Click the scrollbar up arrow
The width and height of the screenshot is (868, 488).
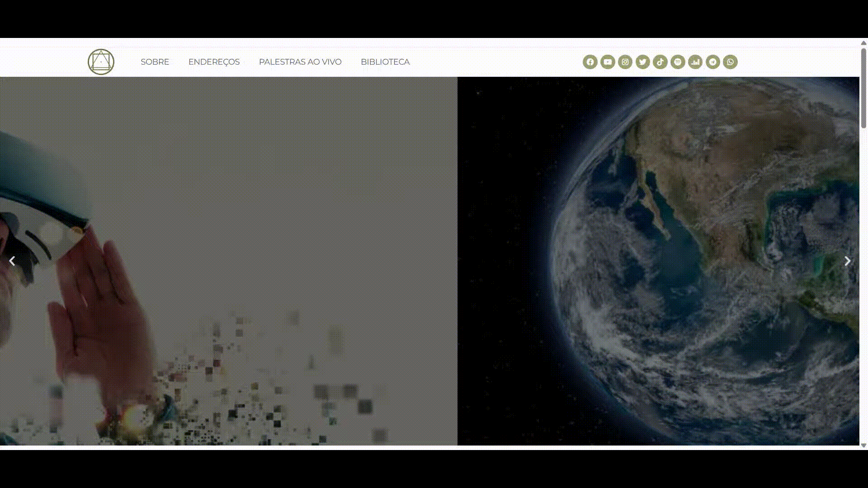tap(863, 42)
